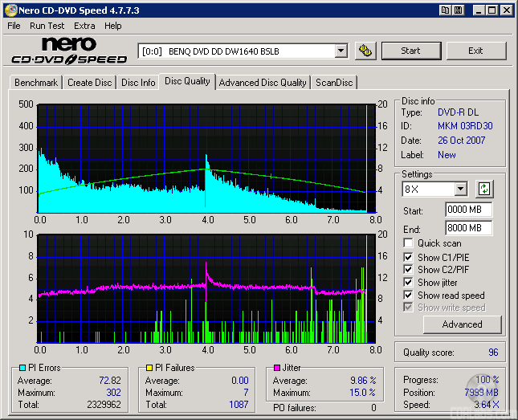Enable the Quick scan checkbox
Image resolution: width=518 pixels, height=420 pixels.
click(409, 243)
